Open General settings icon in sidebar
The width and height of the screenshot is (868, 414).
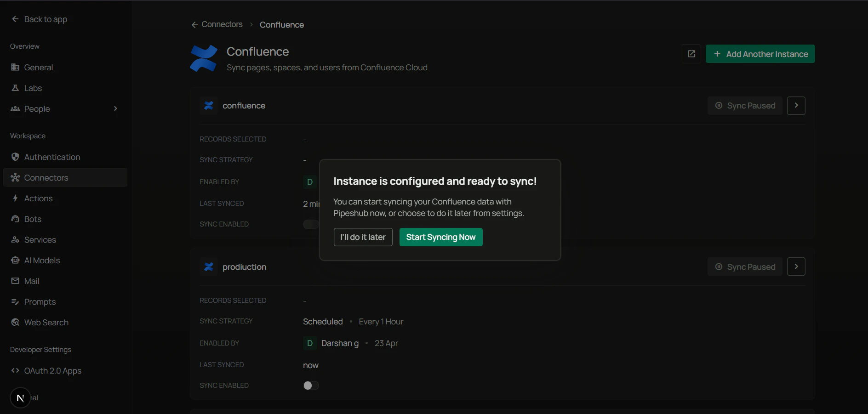click(x=15, y=67)
